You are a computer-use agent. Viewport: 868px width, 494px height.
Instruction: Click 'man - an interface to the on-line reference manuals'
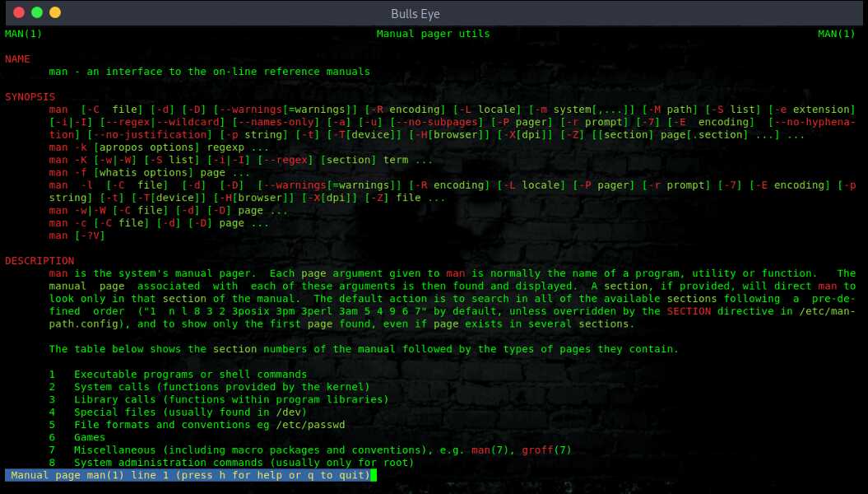[209, 72]
